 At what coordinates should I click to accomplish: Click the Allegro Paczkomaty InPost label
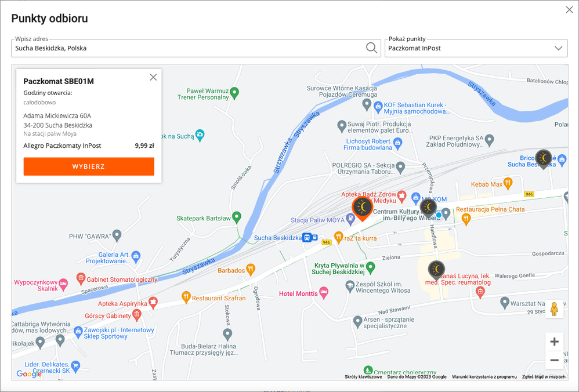click(63, 146)
